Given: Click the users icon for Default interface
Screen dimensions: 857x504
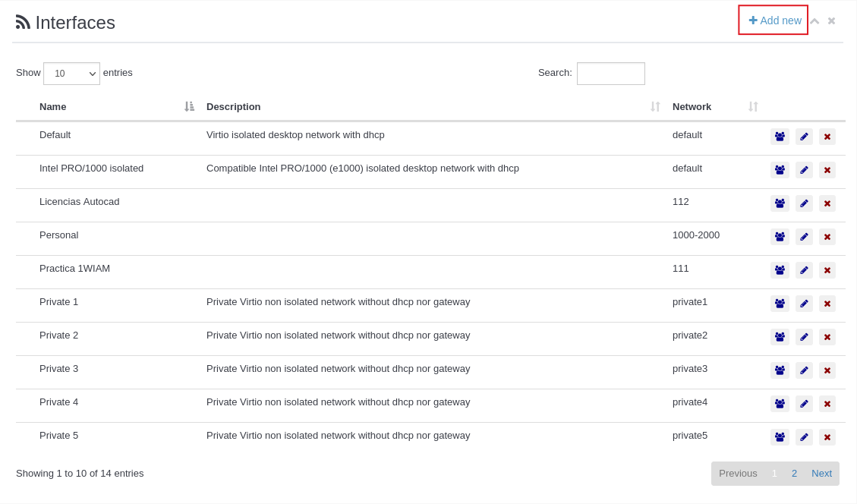Looking at the screenshot, I should click(780, 137).
